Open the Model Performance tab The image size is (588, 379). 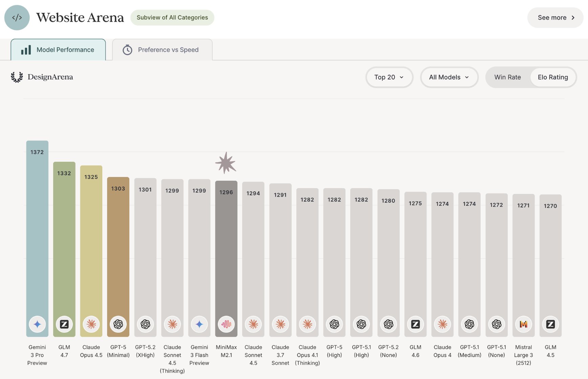point(58,50)
